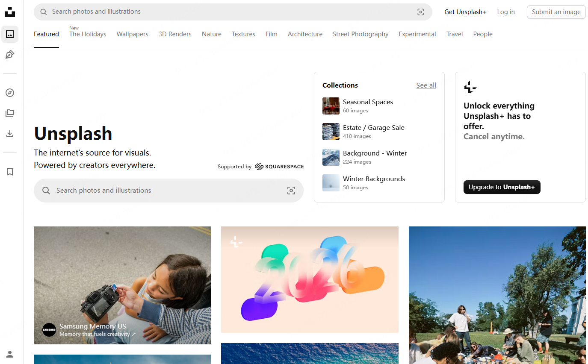Switch to the Wallpapers tab
Image resolution: width=588 pixels, height=364 pixels.
pyautogui.click(x=132, y=34)
